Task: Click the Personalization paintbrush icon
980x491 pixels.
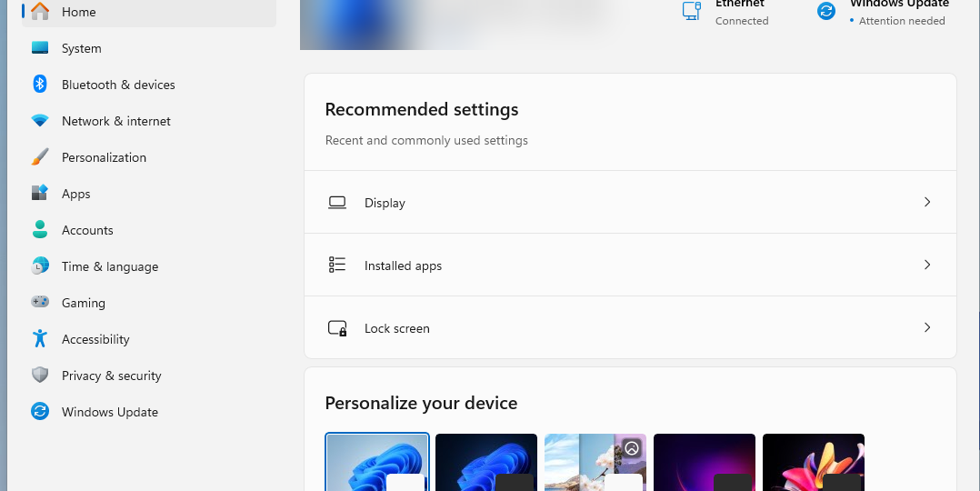Action: tap(40, 157)
